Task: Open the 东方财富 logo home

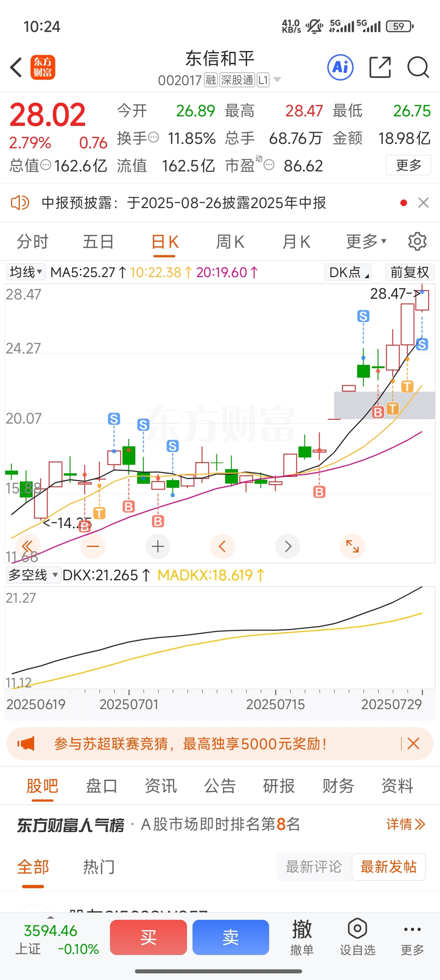Action: (x=43, y=67)
